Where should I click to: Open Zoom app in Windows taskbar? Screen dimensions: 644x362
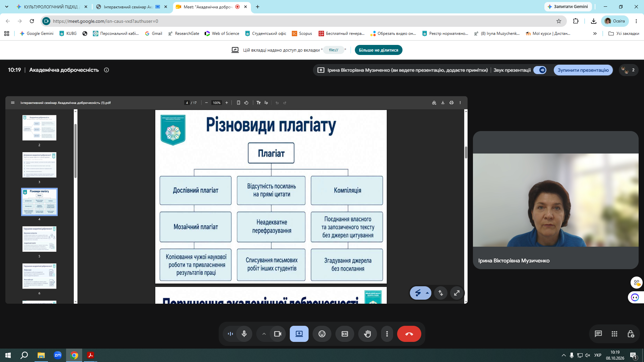click(x=58, y=355)
